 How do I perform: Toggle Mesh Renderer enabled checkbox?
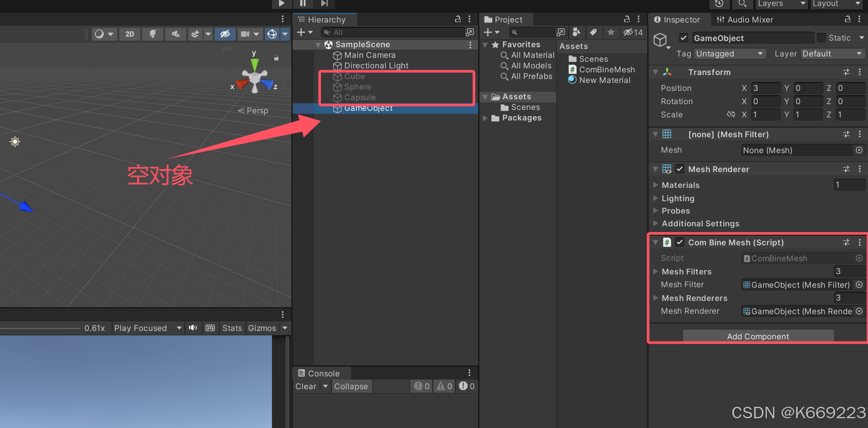click(680, 169)
